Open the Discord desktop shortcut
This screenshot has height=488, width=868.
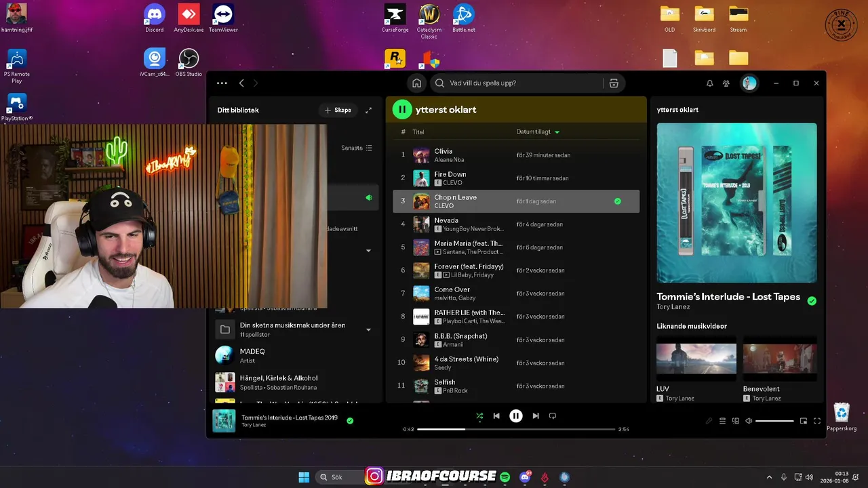[x=155, y=18]
